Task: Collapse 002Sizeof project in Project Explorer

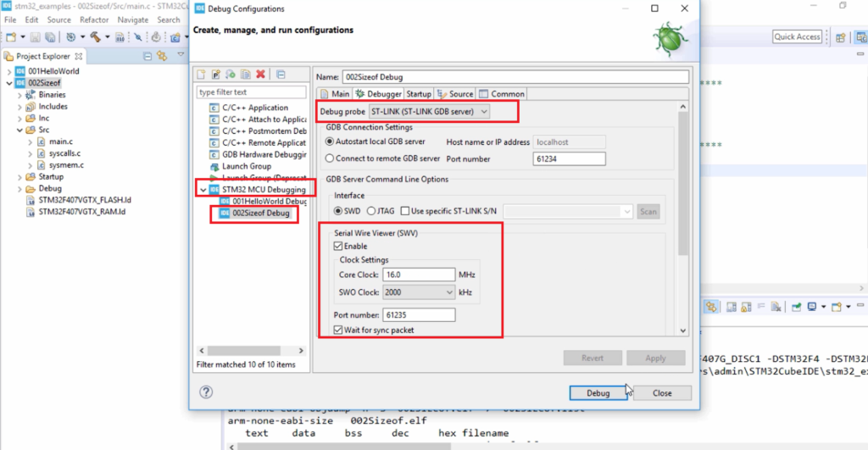Action: coord(9,83)
